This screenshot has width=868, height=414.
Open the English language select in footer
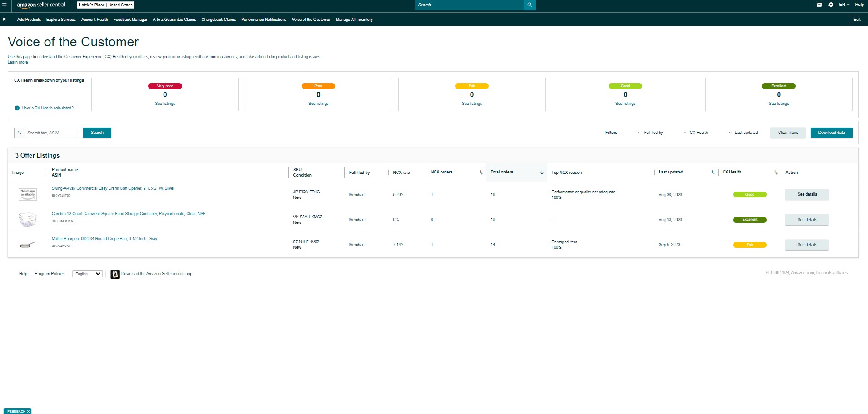(x=87, y=274)
